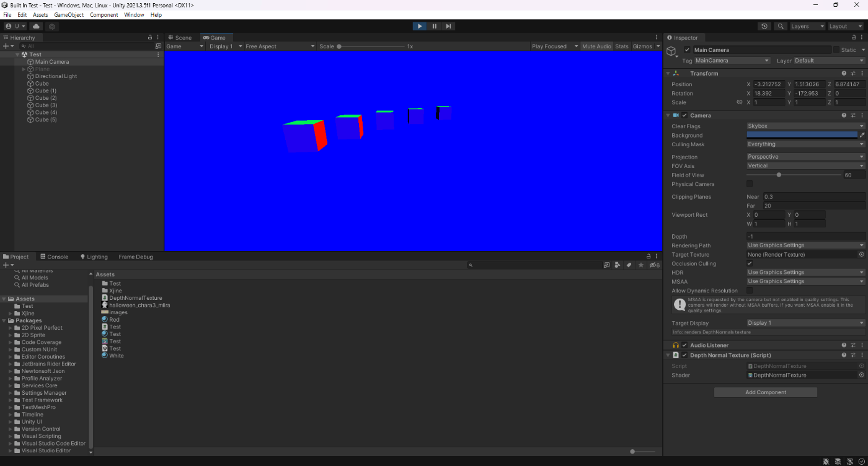Lock the Project panel

(x=649, y=257)
